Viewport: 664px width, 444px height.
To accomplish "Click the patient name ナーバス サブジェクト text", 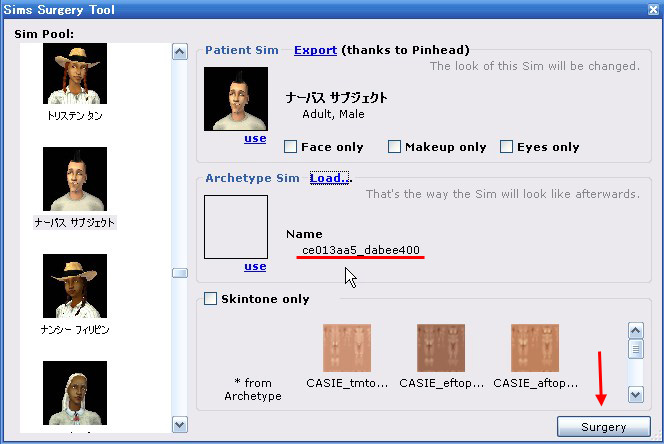I will coord(336,98).
